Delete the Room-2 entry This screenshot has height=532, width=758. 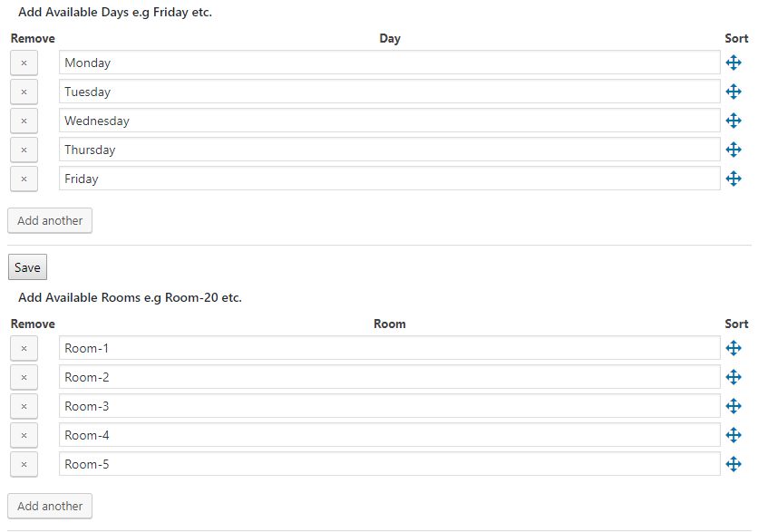(24, 377)
